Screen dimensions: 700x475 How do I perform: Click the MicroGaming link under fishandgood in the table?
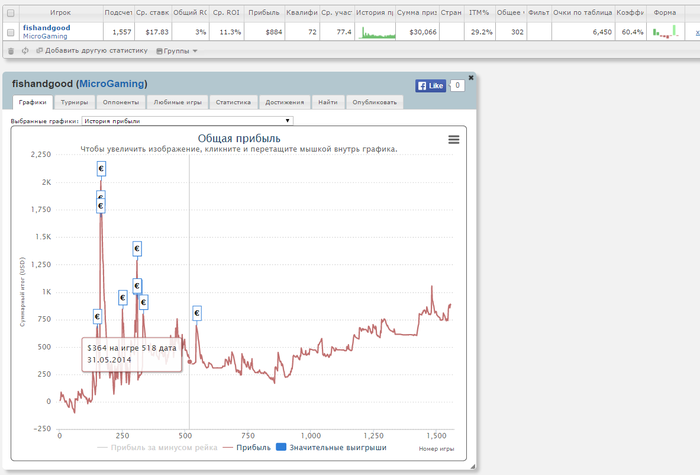[45, 36]
